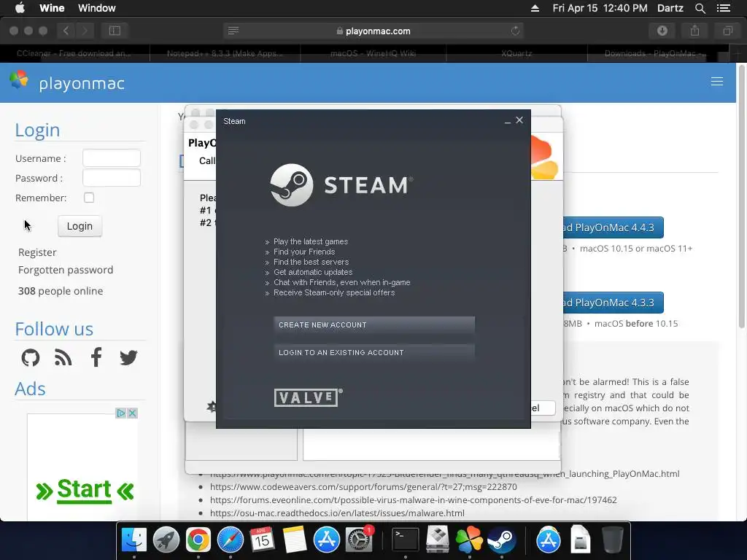
Task: Focus the Username field
Action: (112, 158)
